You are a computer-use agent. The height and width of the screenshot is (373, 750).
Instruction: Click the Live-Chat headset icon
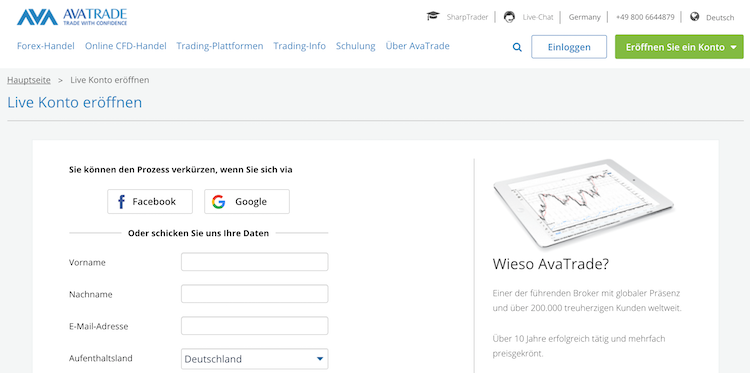click(509, 17)
